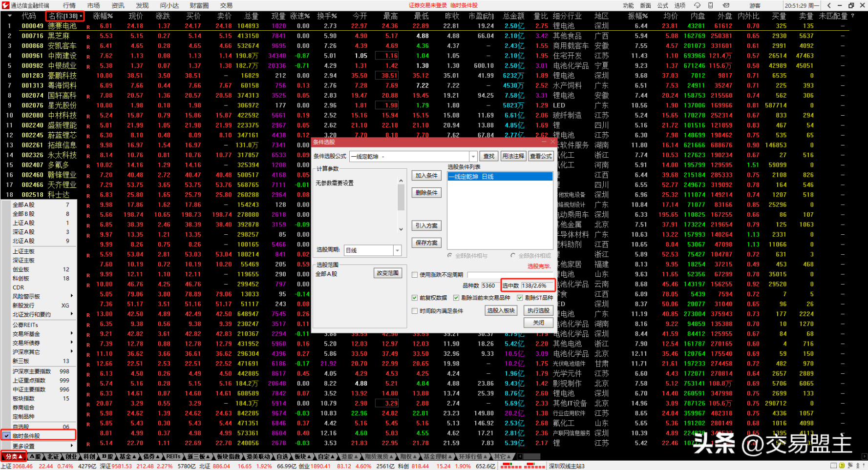Viewport: 868px width, 470px height.
Task: Sort by 涨幅% column header
Action: click(103, 16)
